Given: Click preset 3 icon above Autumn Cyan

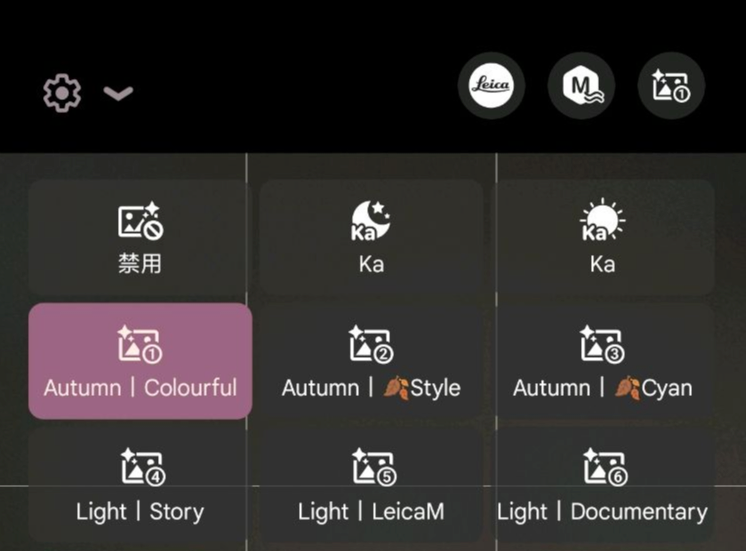Looking at the screenshot, I should coord(602,344).
